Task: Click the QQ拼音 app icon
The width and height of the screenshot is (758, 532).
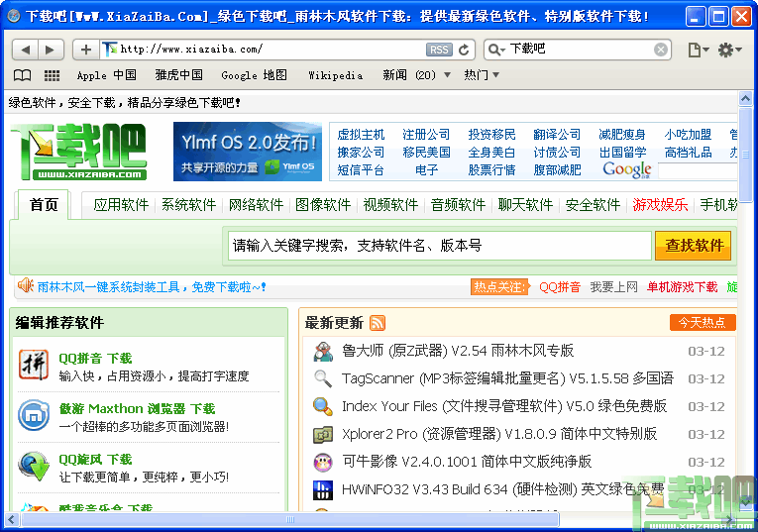Action: tap(34, 365)
